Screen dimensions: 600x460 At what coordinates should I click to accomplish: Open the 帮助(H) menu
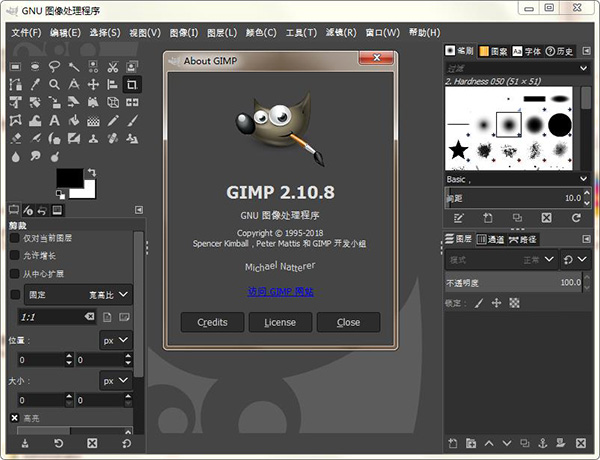(x=424, y=33)
